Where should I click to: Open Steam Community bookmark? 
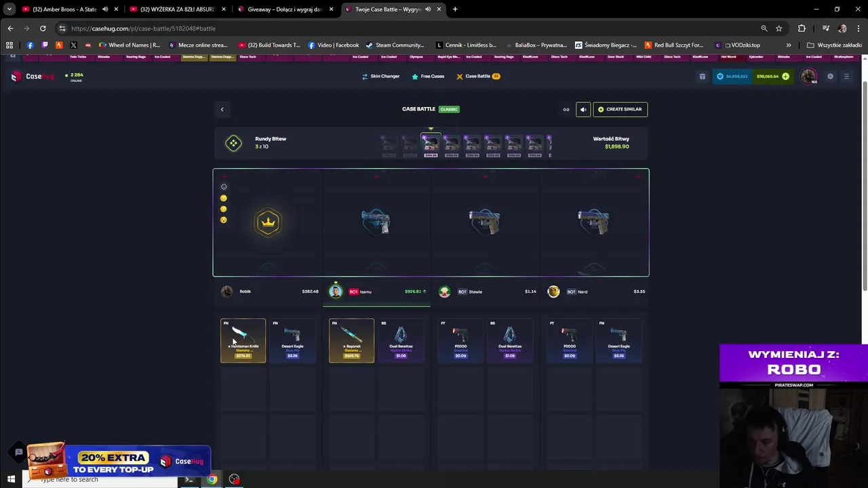(x=395, y=45)
